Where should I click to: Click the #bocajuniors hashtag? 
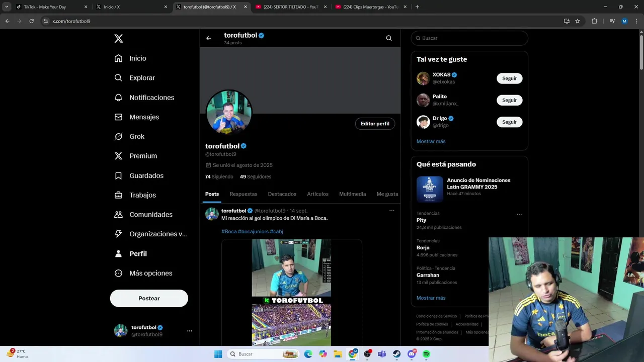click(253, 231)
